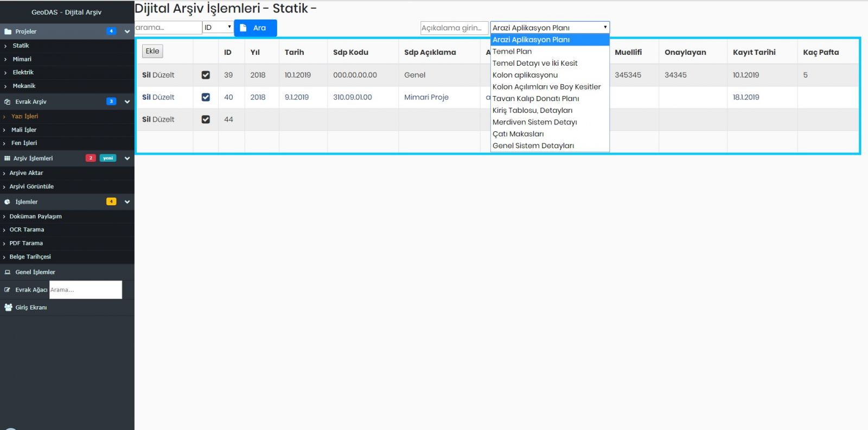The height and width of the screenshot is (430, 868).
Task: Collapse the İşlemler section chevron
Action: [127, 202]
